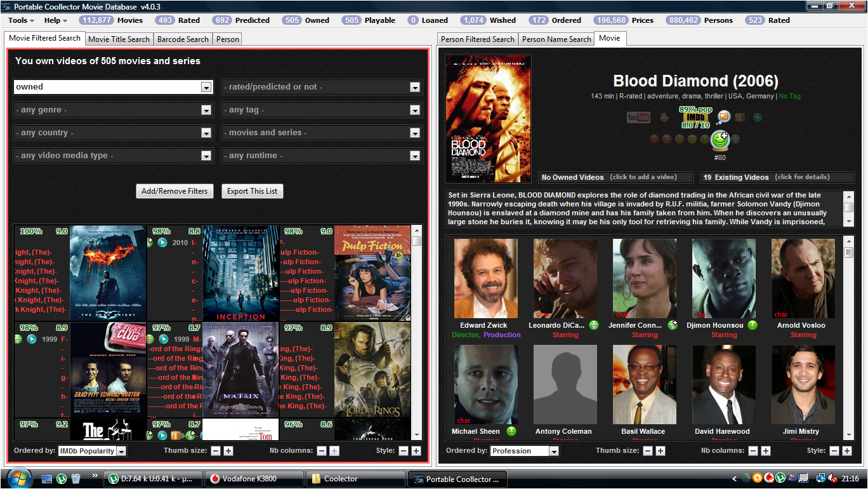Viewport: 868px width, 489px height.
Task: Click the synopsis scrollbar down arrow
Action: pyautogui.click(x=849, y=221)
